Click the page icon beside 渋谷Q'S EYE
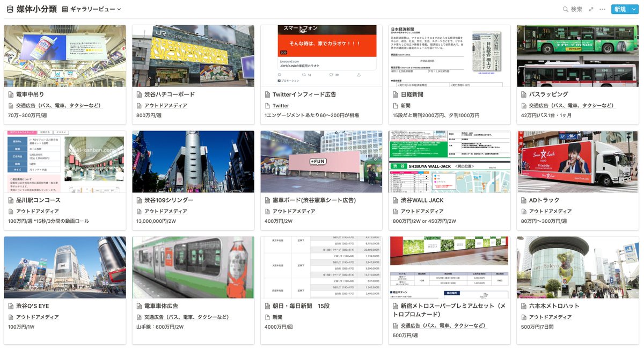The width and height of the screenshot is (644, 348). pyautogui.click(x=11, y=306)
